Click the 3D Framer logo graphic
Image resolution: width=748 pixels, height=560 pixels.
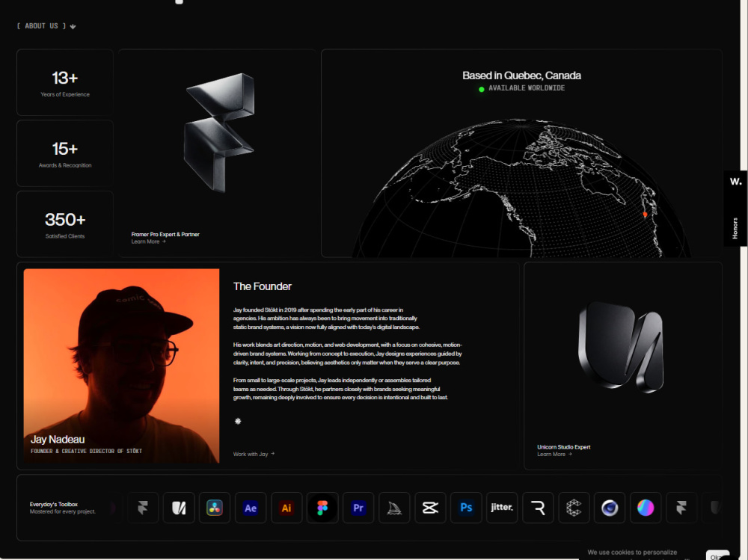[219, 132]
